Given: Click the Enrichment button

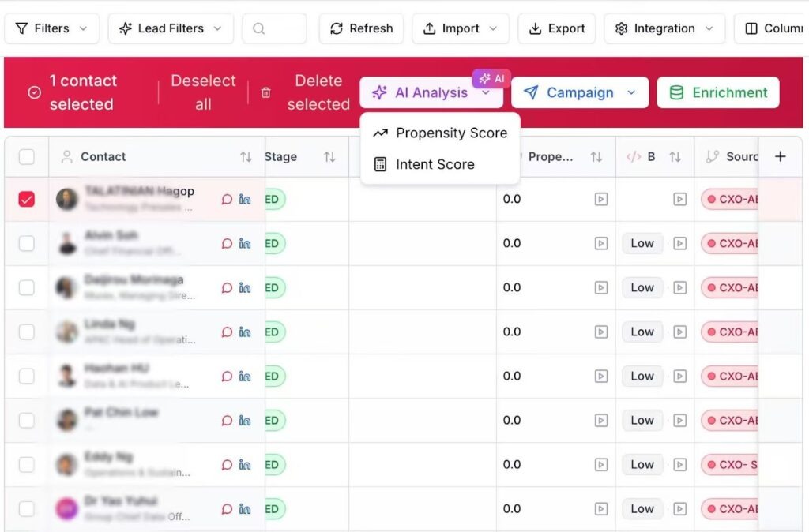Looking at the screenshot, I should click(717, 93).
